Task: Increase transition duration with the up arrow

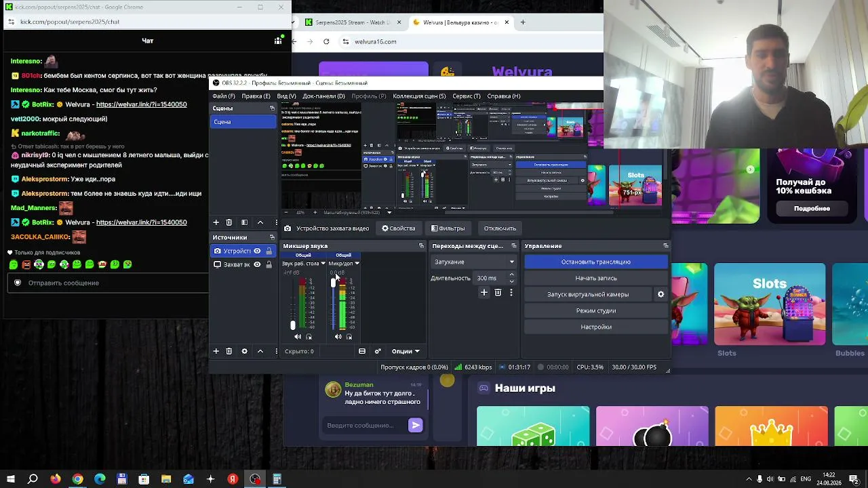Action: (511, 274)
